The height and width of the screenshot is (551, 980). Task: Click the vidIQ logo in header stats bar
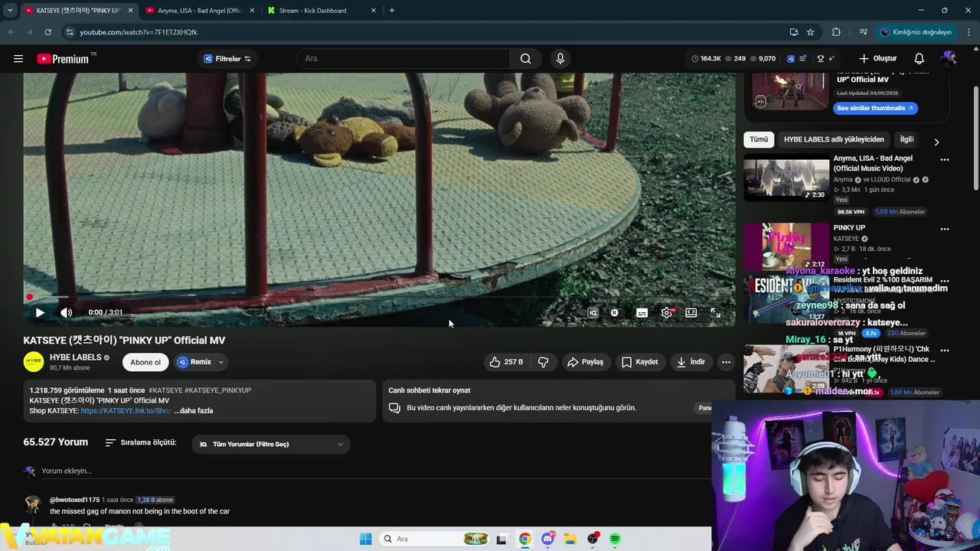pyautogui.click(x=789, y=59)
